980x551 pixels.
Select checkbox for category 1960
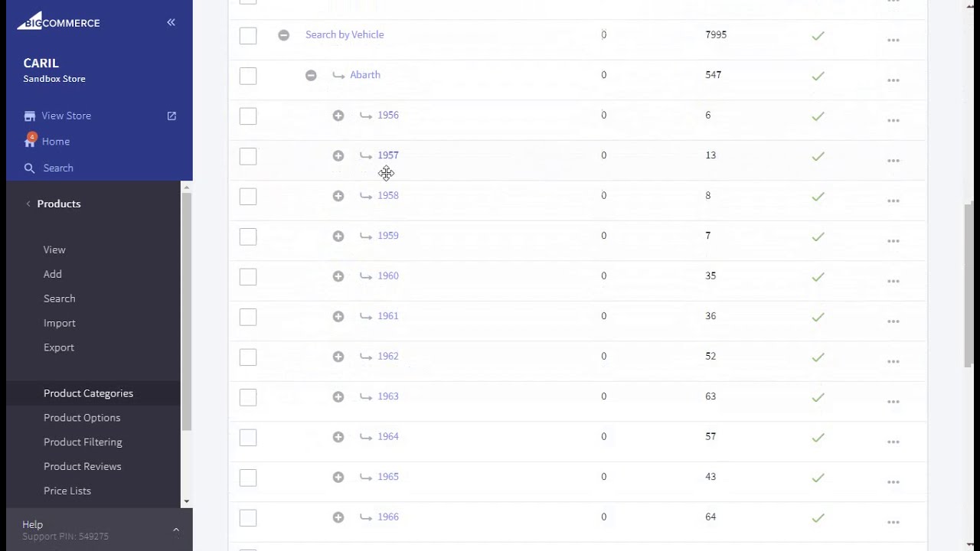coord(248,276)
